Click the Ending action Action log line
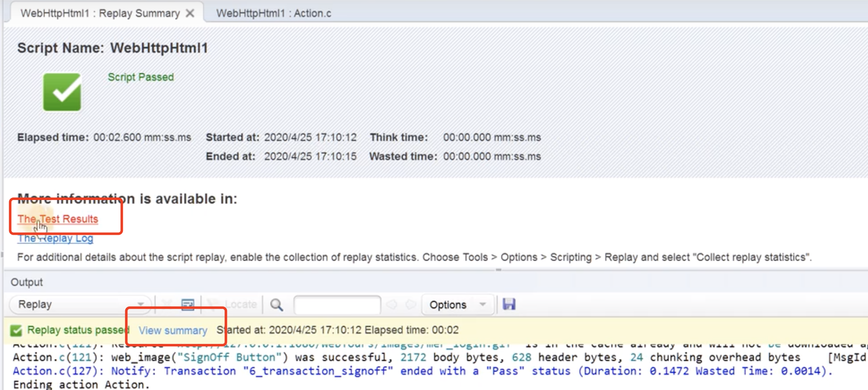 tap(81, 385)
